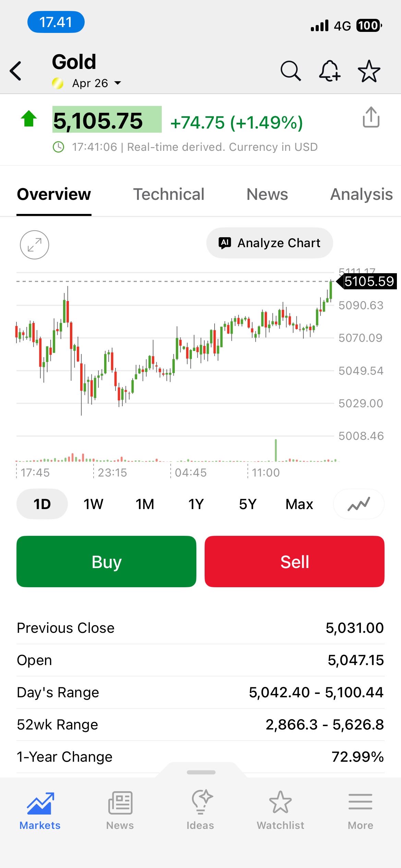Switch to the Analysis tab
This screenshot has width=401, height=868.
coord(361,194)
